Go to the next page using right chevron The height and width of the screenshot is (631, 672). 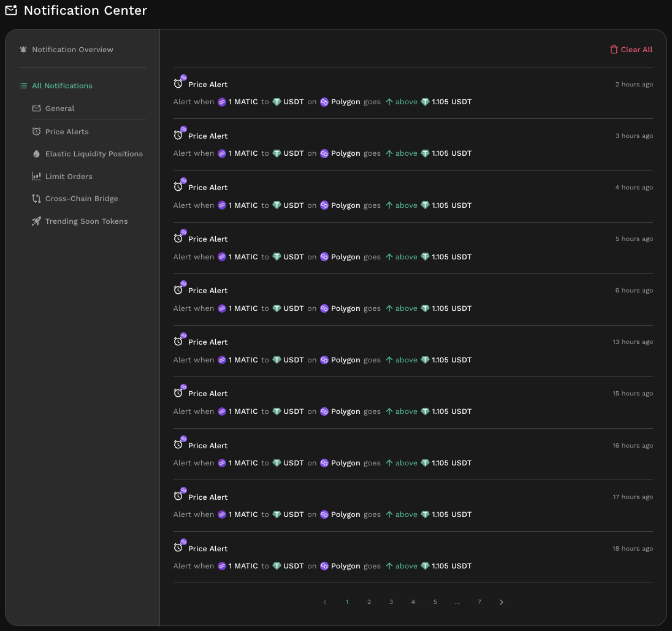(x=502, y=602)
